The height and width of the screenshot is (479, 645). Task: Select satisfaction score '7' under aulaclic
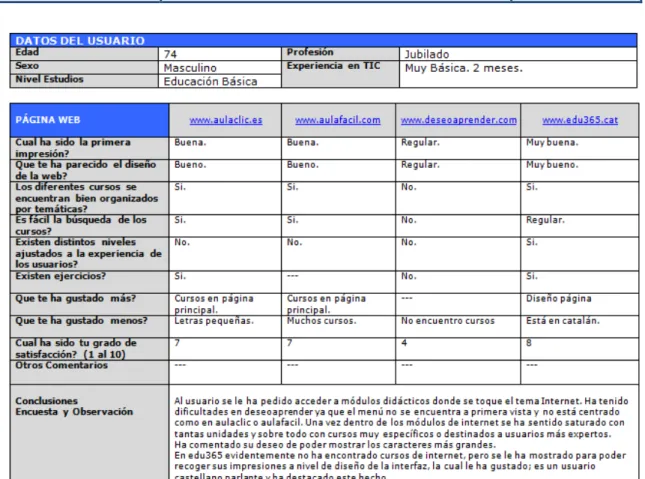tap(177, 343)
